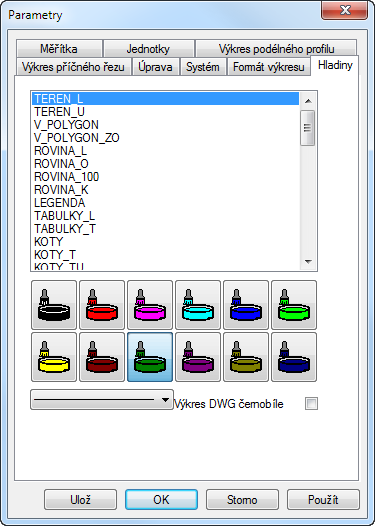375x526 pixels.
Task: Pick the dark green paint bucket color
Action: (x=150, y=357)
